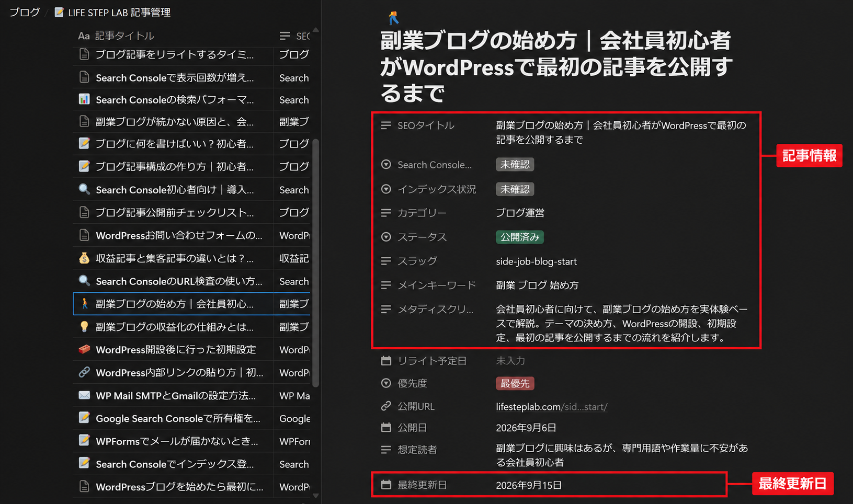This screenshot has width=853, height=504.
Task: Open LIFE STEP LAB 記事管理 breadcrumb
Action: pos(113,12)
